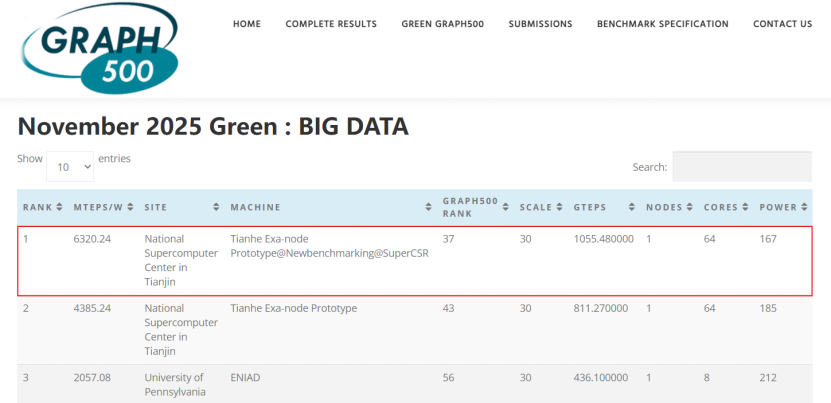The height and width of the screenshot is (403, 831).
Task: Sort by MTEPS/W column sort icon
Action: (x=130, y=207)
